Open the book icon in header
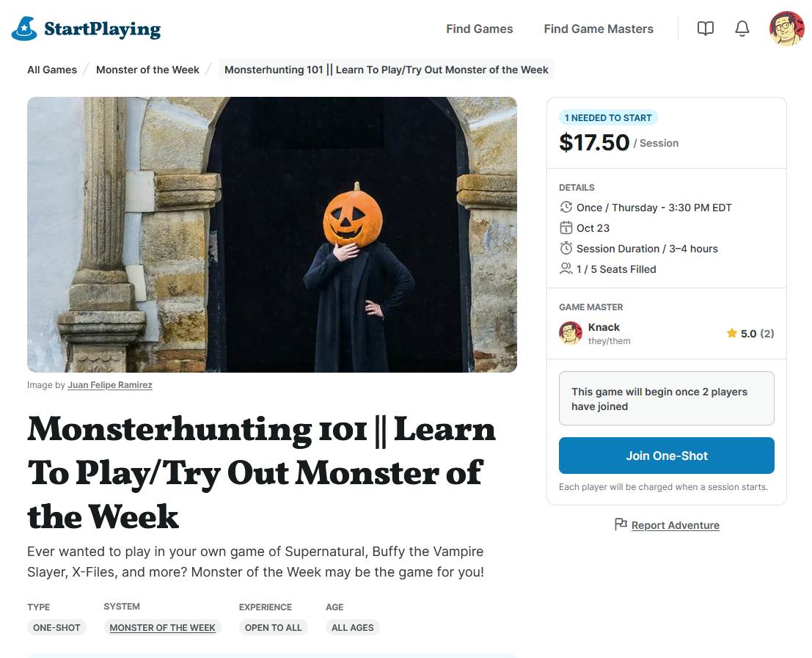 [705, 29]
